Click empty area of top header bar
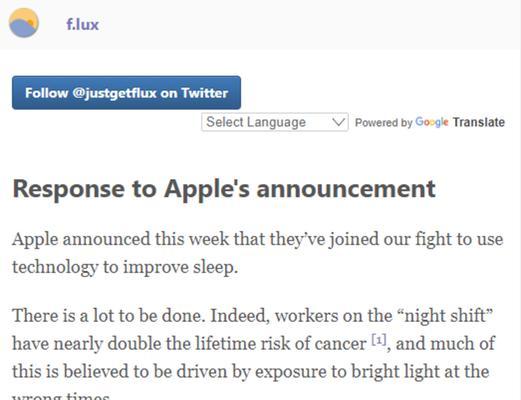 pos(300,24)
